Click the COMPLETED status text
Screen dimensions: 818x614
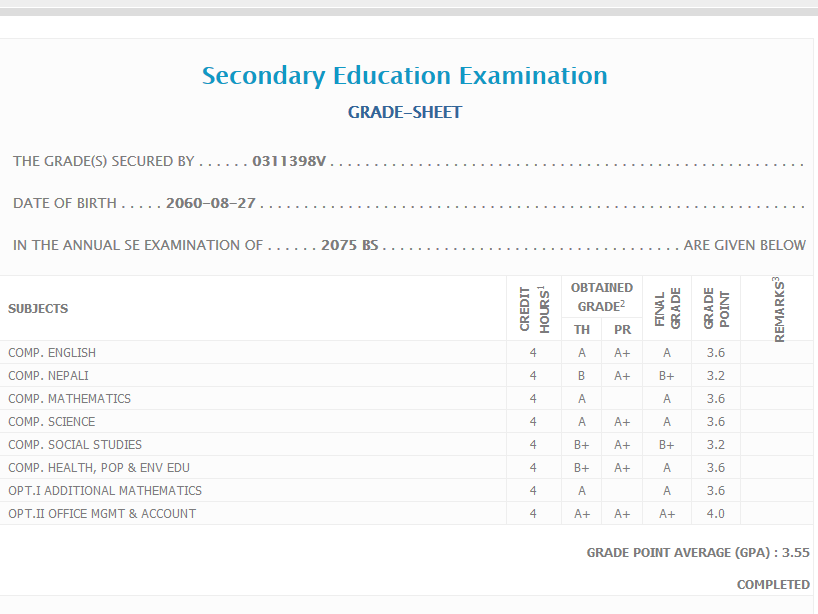772,584
